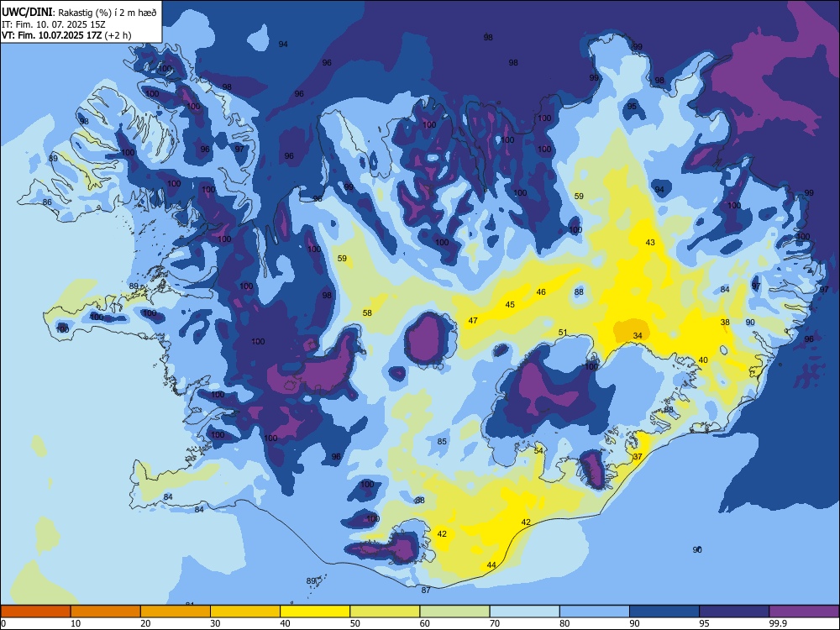
Task: Click the 47 humidity reading
Action: coord(473,320)
